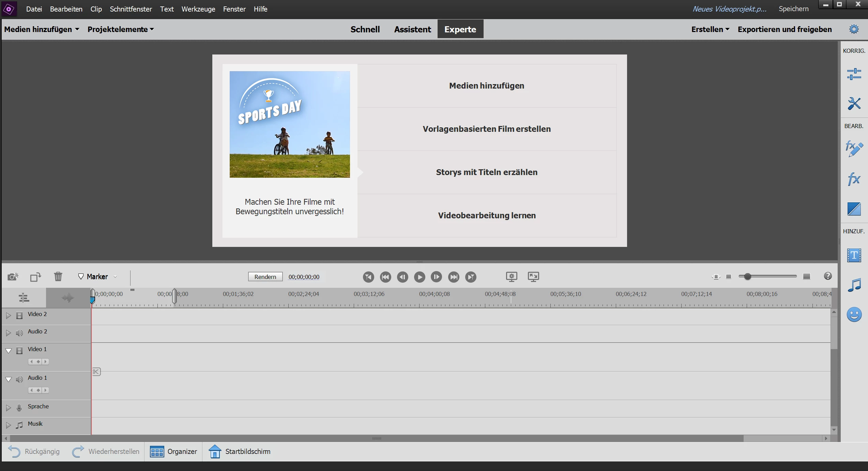Open the Projektelemente dropdown
This screenshot has width=868, height=471.
click(121, 29)
